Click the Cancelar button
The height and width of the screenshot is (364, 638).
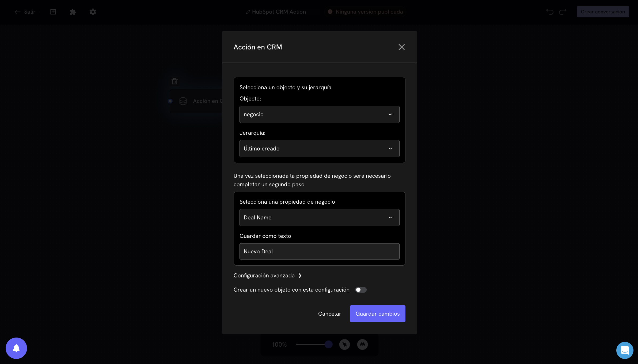(x=329, y=314)
